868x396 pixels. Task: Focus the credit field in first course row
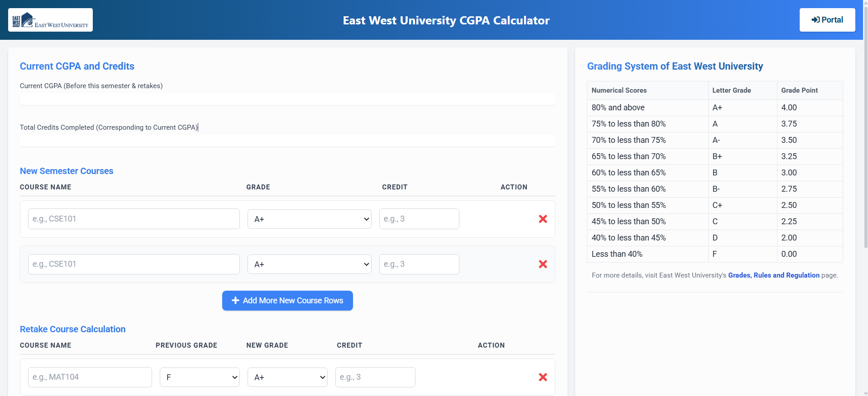(419, 219)
